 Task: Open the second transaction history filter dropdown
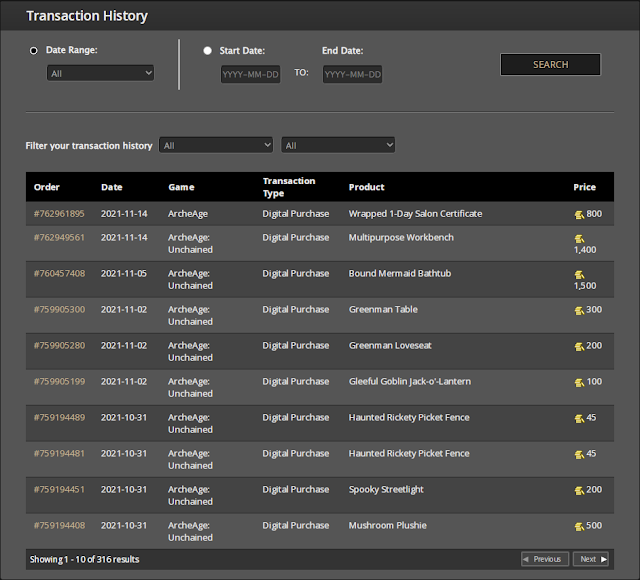[338, 145]
